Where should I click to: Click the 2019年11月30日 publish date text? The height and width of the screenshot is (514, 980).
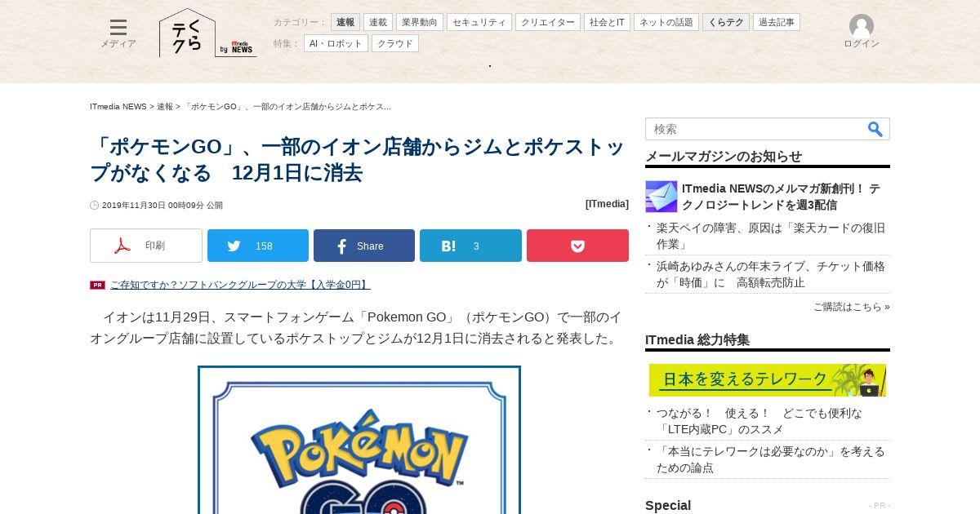[162, 206]
